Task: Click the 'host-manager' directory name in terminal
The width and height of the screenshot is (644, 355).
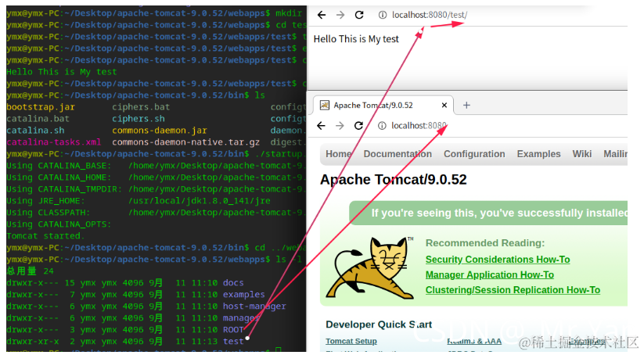Action: coord(254,307)
